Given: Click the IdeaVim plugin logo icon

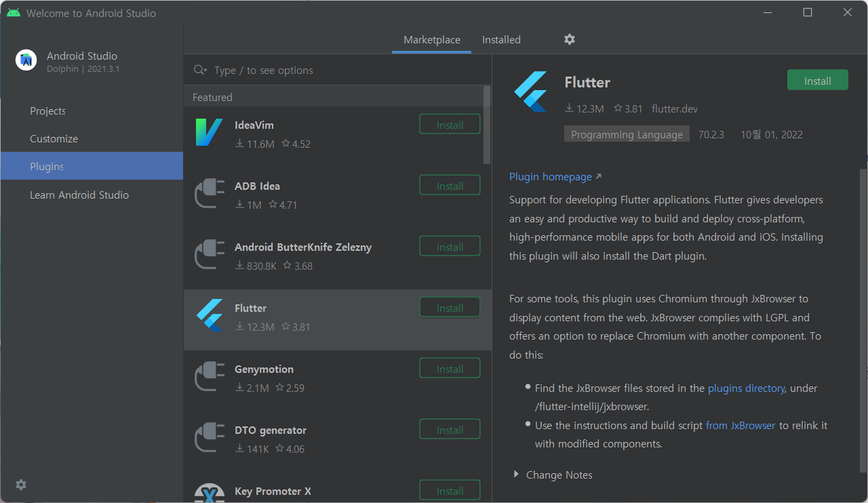Looking at the screenshot, I should [209, 132].
